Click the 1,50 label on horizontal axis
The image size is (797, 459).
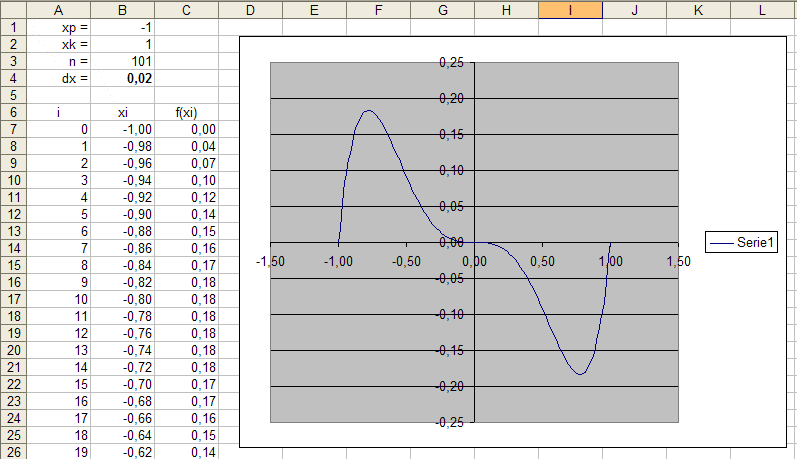[677, 262]
